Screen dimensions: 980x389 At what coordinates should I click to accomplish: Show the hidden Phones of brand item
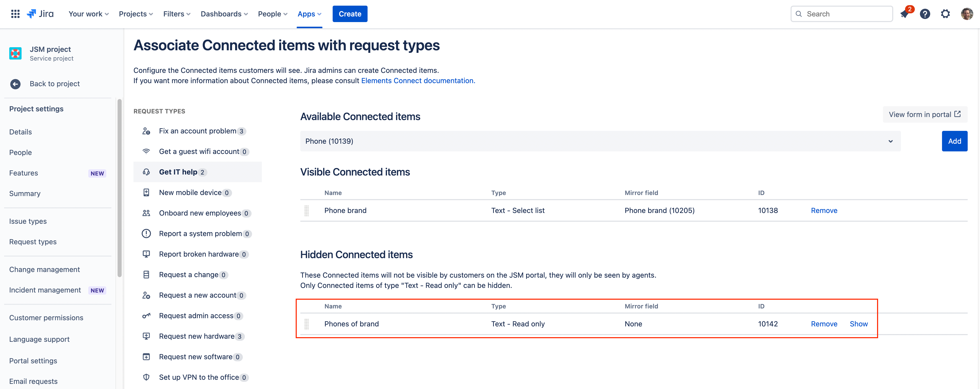(859, 324)
